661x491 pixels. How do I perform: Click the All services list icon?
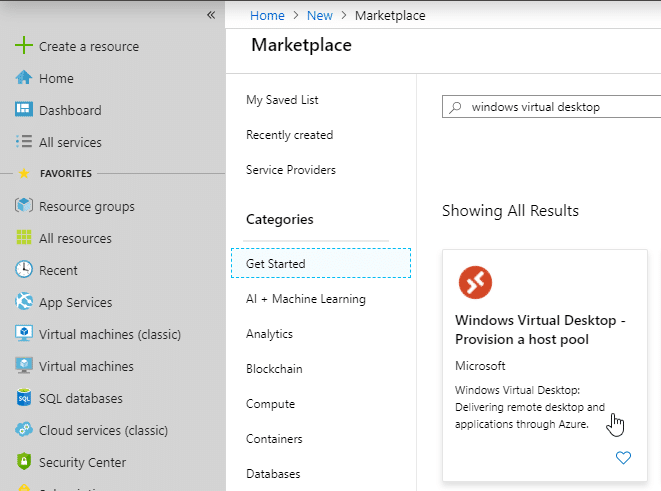click(x=24, y=141)
